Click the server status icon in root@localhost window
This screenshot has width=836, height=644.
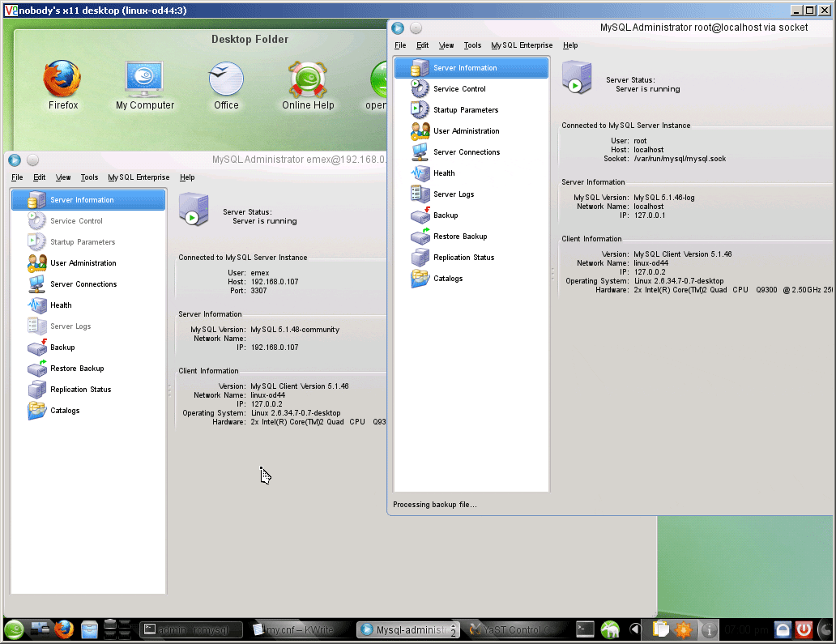coord(576,77)
